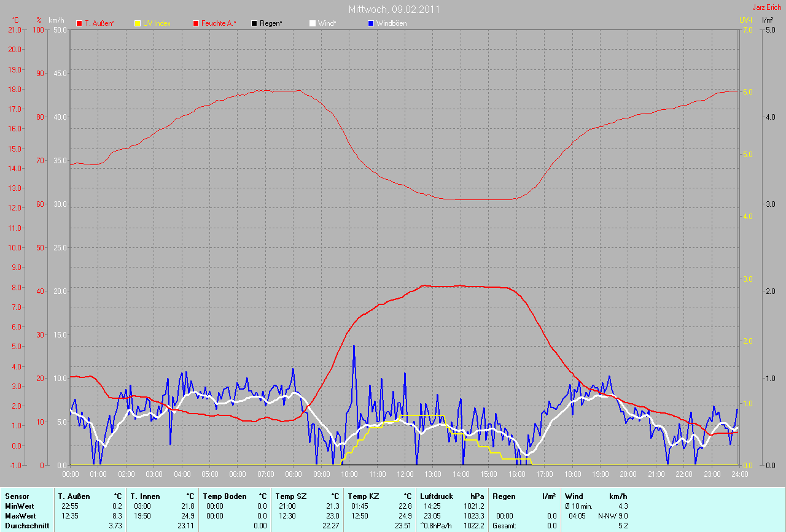Click the chart title 'Mittwoch, 09.02.2011'
Image resolution: width=786 pixels, height=532 pixels.
click(394, 10)
